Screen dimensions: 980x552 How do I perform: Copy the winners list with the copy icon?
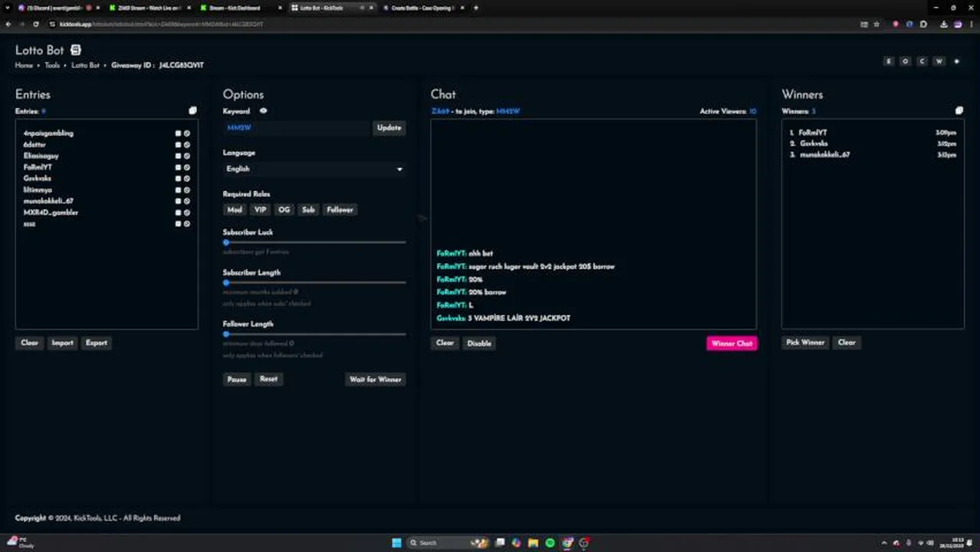click(959, 110)
